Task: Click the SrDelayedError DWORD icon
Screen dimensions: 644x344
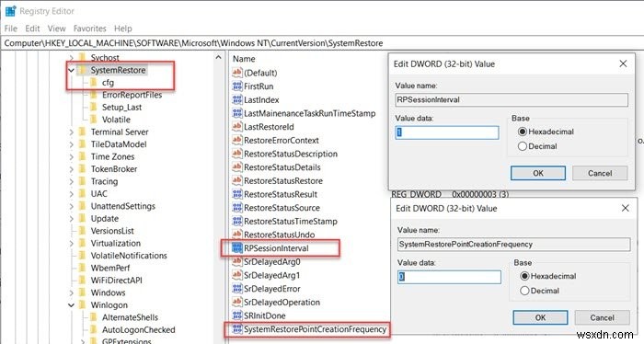Action: click(237, 289)
